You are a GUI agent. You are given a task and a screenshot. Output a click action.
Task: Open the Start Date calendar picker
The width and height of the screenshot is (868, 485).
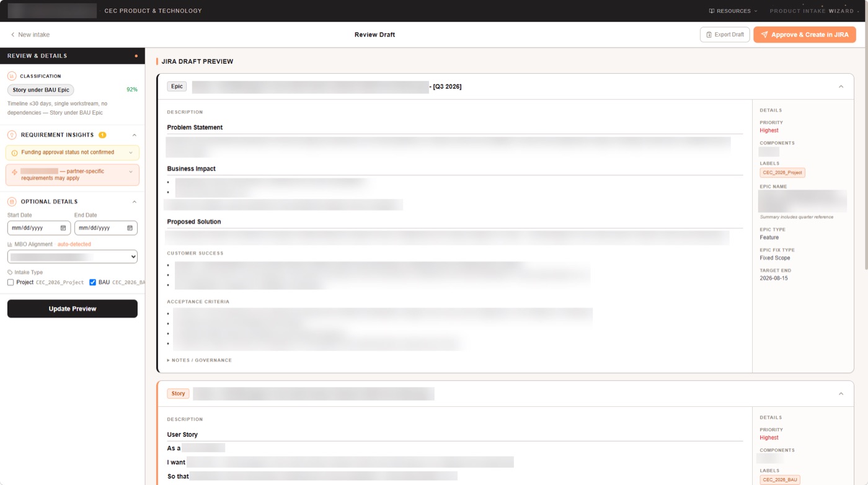pyautogui.click(x=63, y=228)
